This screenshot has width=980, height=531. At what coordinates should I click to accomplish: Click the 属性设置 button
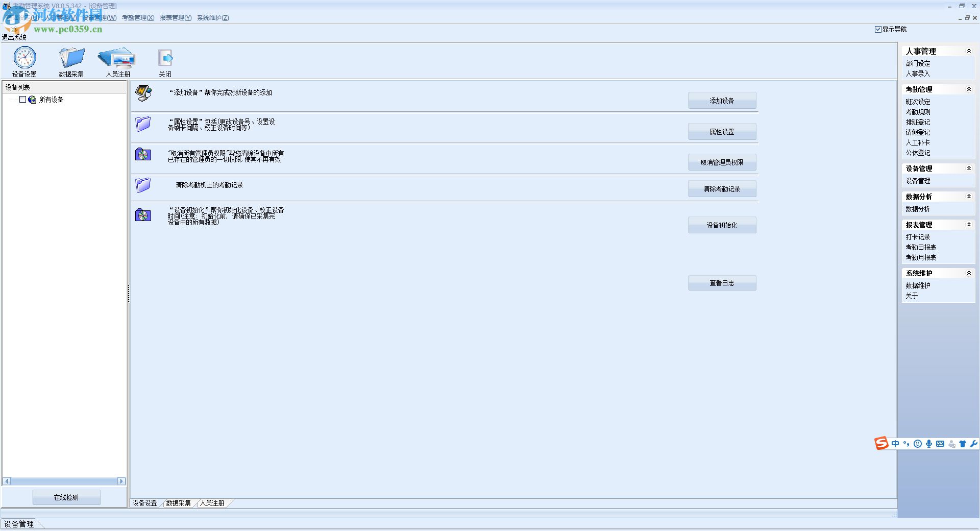(x=722, y=132)
